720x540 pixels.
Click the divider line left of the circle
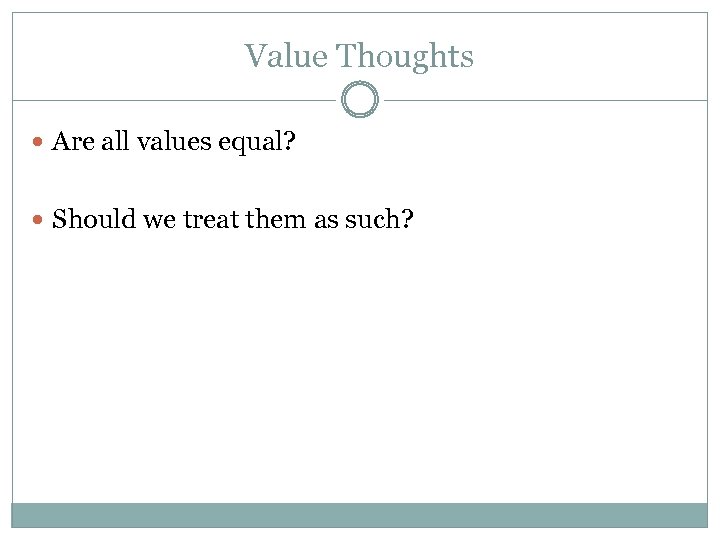175,100
